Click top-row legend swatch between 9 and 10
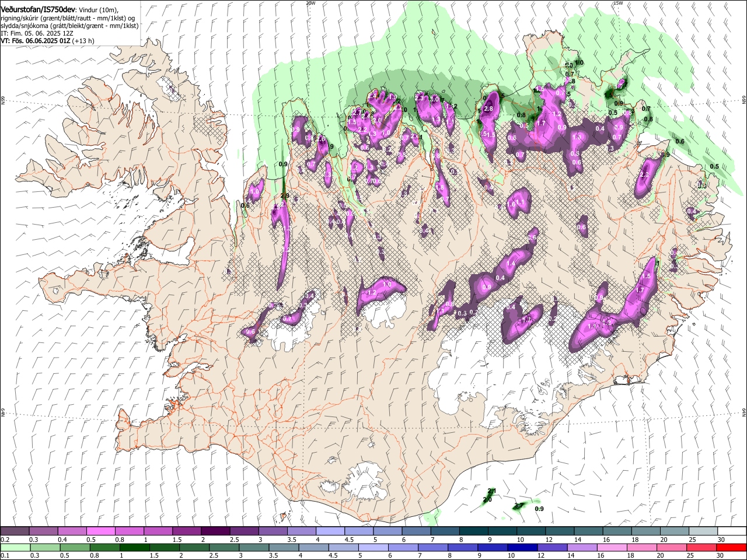Screen dimensions: 747x560 click(502, 531)
